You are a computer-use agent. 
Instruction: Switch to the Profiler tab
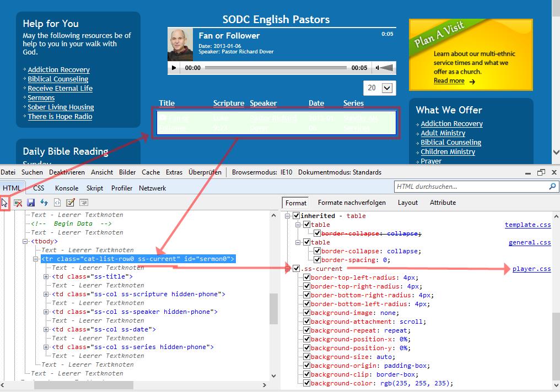122,188
